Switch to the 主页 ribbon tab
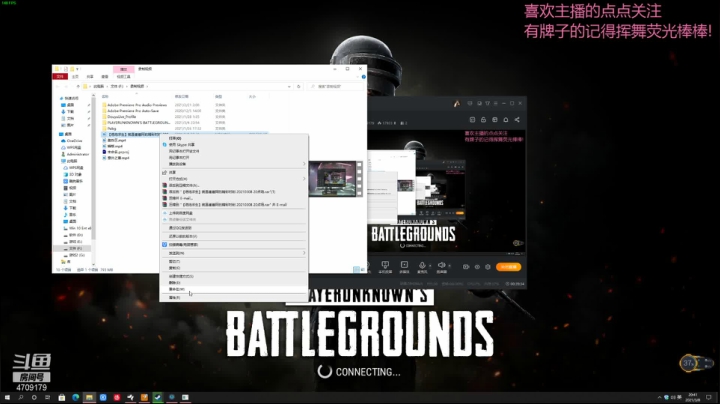720x404 pixels. (75, 77)
